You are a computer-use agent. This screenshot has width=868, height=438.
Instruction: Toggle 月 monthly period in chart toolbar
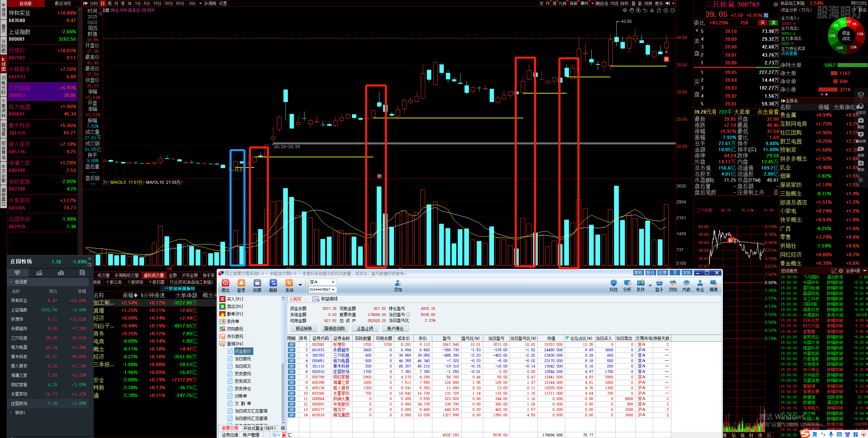116,3
